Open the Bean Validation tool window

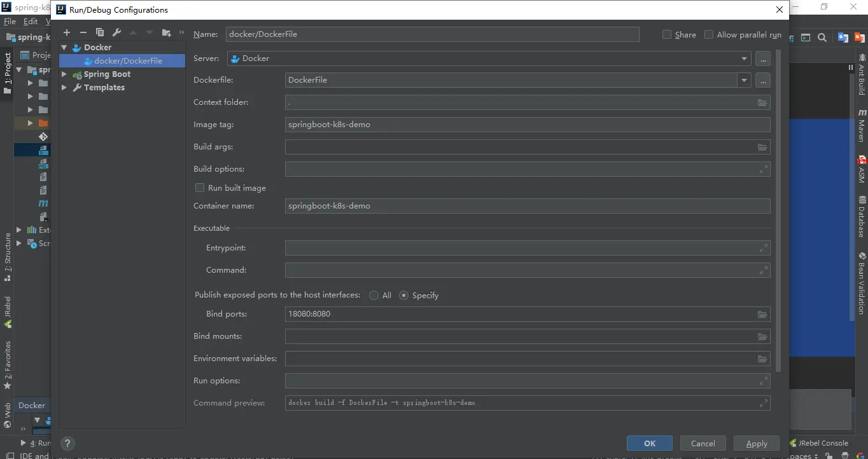(862, 283)
